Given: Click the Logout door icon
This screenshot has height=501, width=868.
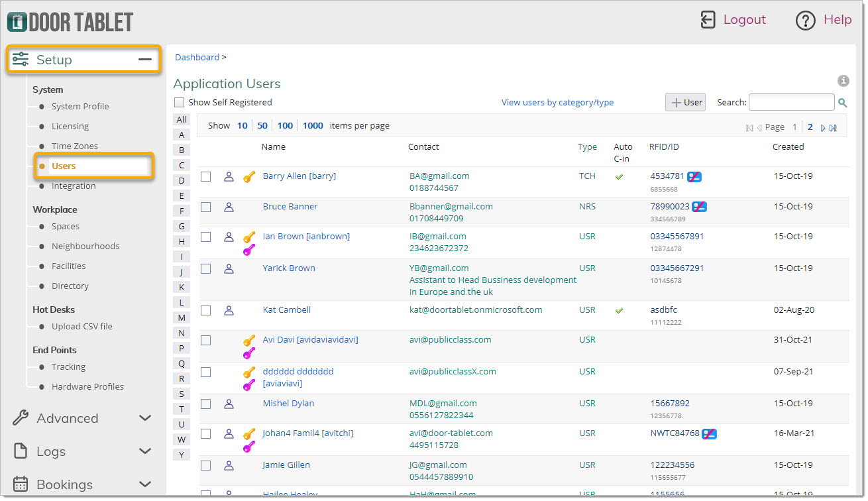Looking at the screenshot, I should (708, 20).
